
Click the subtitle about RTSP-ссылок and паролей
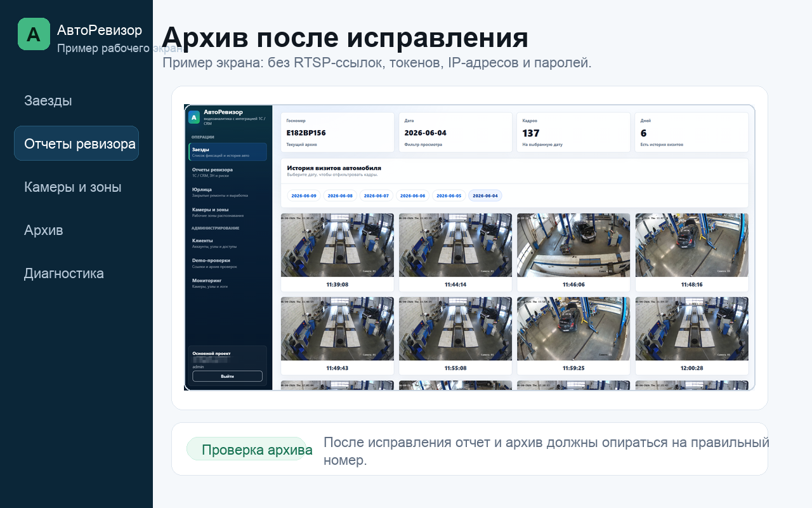coord(377,63)
